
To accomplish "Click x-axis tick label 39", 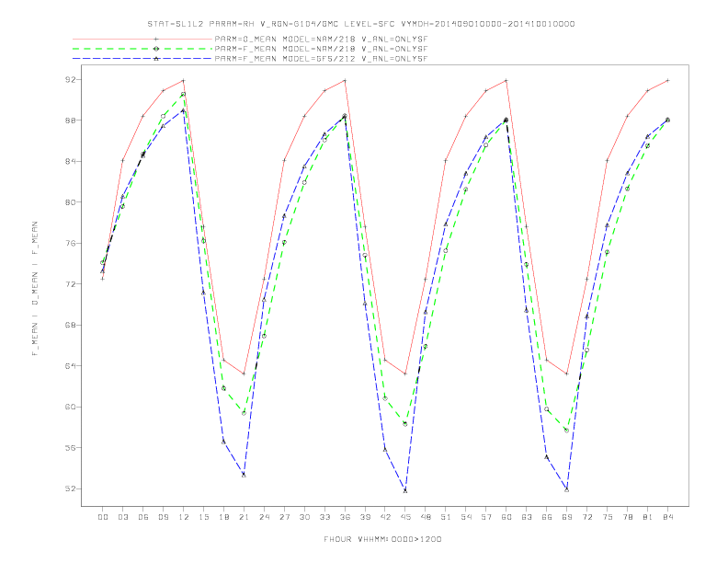I will click(x=365, y=517).
